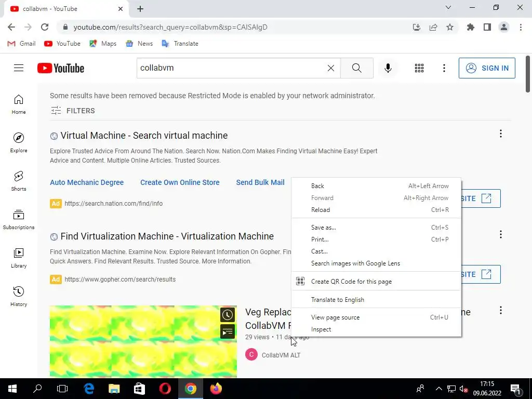Open Opera from taskbar

(165, 389)
